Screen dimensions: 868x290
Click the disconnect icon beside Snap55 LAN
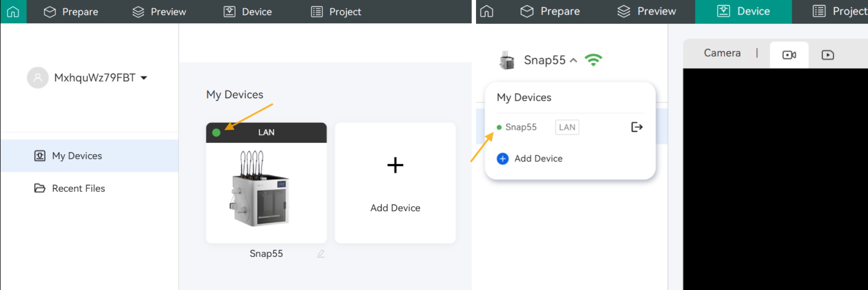click(x=637, y=127)
